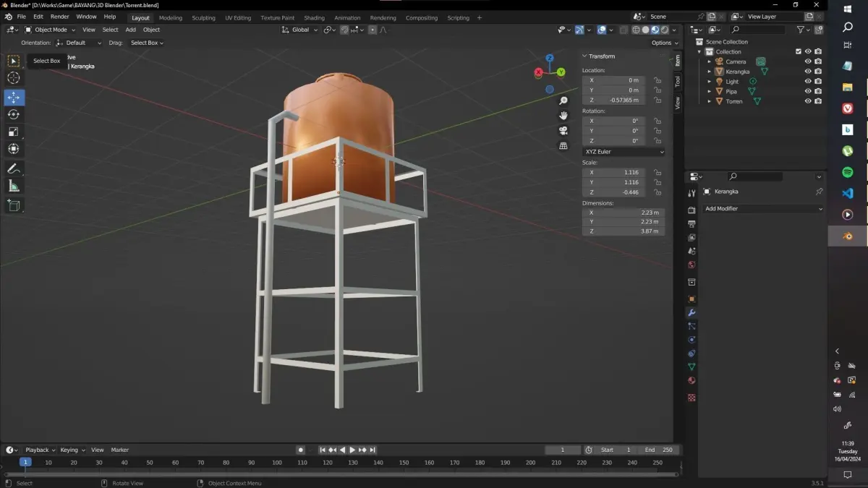This screenshot has height=488, width=868.
Task: Expand the Torren tree item
Action: pyautogui.click(x=710, y=101)
